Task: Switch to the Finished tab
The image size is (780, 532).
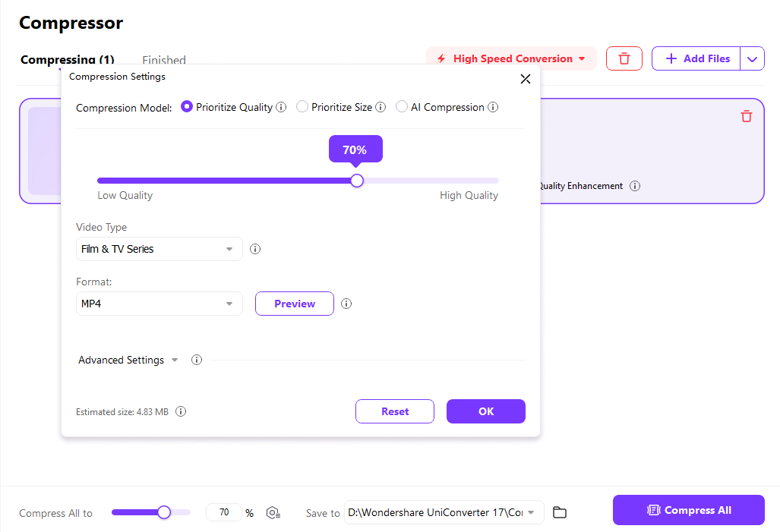Action: click(x=164, y=60)
